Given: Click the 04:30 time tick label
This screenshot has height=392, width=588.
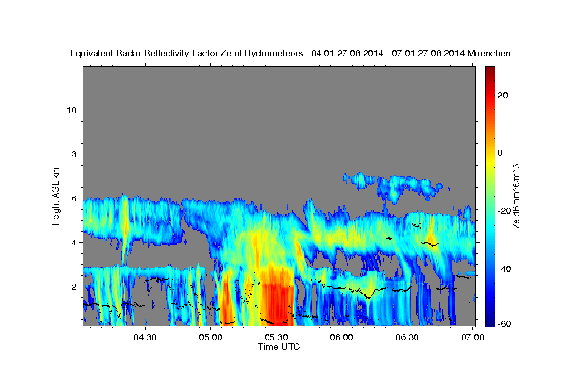Looking at the screenshot, I should point(145,337).
